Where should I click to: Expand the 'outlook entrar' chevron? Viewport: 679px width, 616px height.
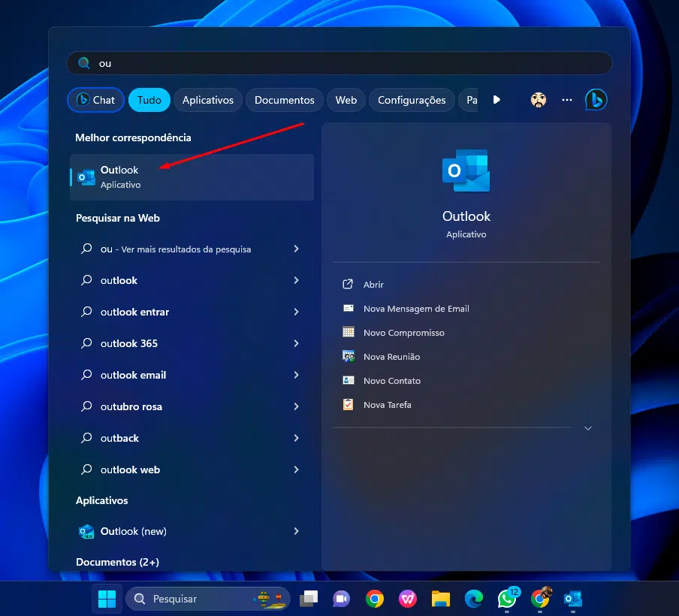point(296,312)
